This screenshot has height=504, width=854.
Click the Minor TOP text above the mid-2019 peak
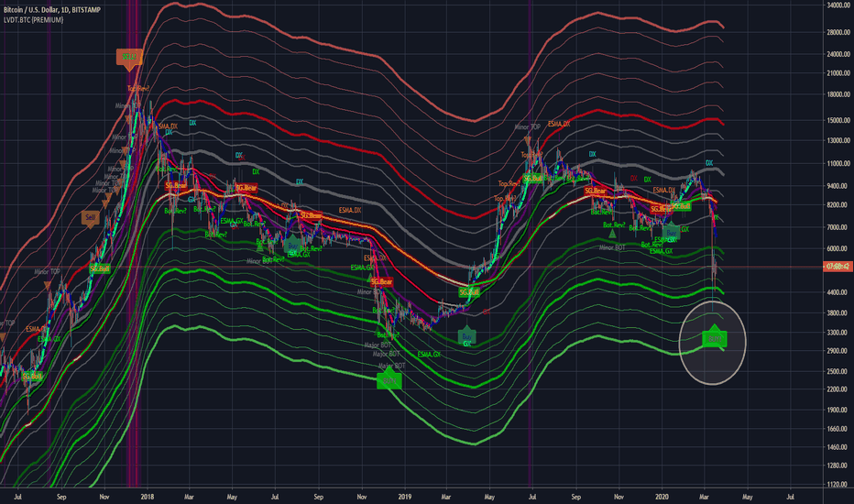pyautogui.click(x=528, y=127)
